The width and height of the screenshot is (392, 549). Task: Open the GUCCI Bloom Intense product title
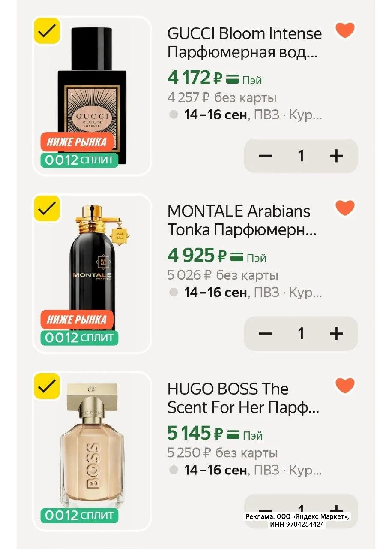point(245,43)
